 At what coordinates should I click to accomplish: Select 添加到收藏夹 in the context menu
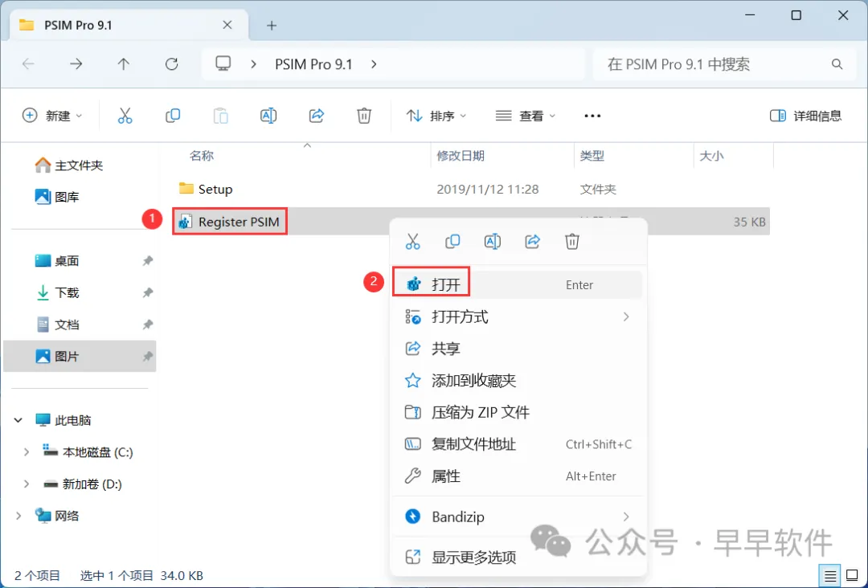518,381
